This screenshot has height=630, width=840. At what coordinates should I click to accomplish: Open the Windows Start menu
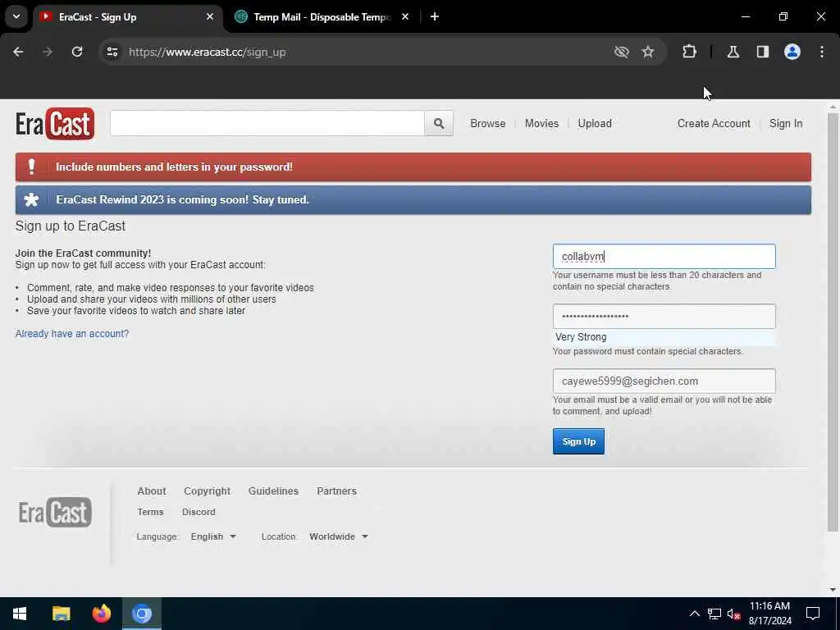point(20,614)
